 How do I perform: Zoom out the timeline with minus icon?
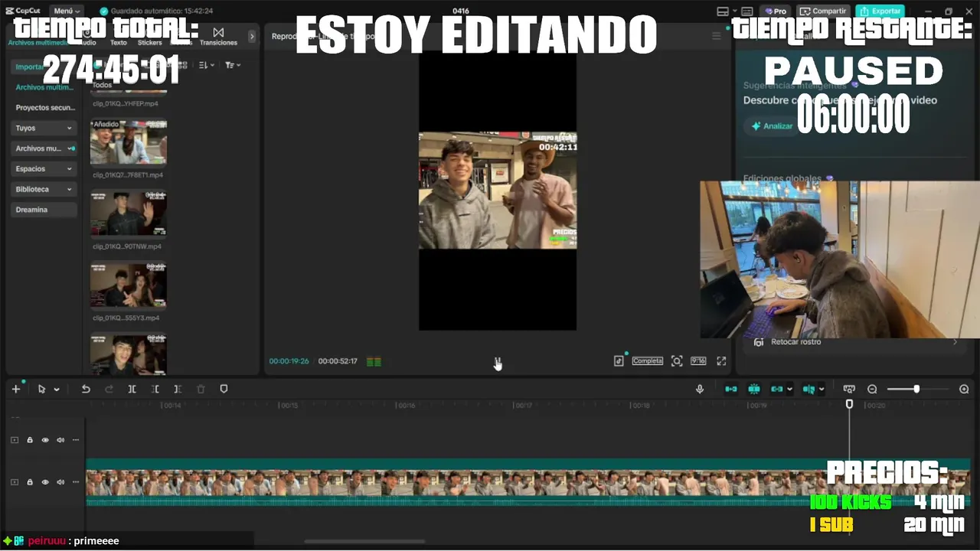[872, 389]
